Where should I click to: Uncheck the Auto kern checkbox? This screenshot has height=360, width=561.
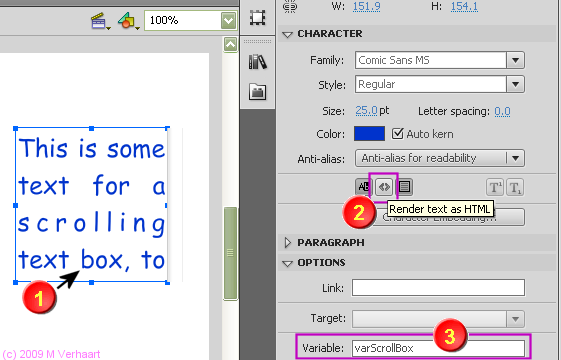pos(397,133)
